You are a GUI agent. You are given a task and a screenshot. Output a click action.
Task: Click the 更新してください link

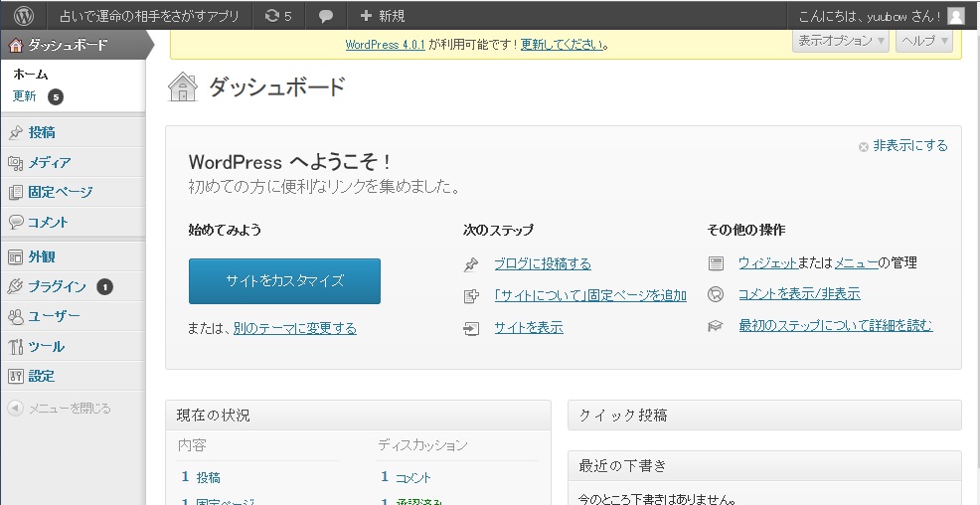point(563,45)
